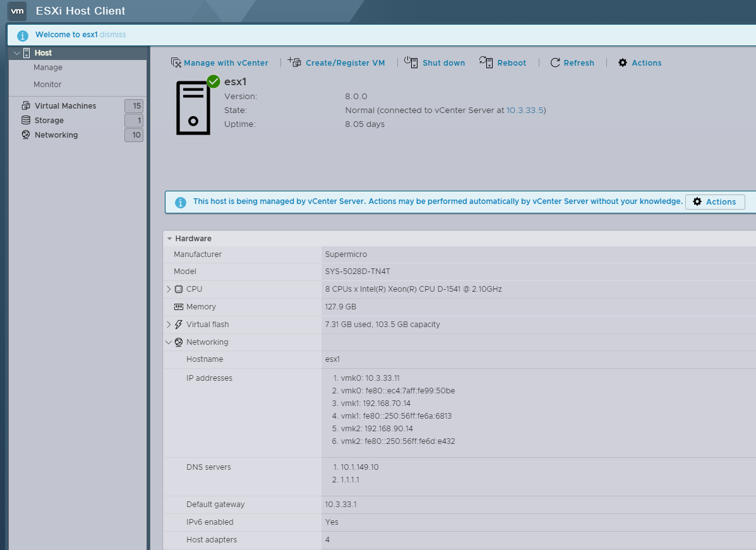This screenshot has width=756, height=550.
Task: Click the uptime value 8.05 days
Action: (x=364, y=124)
